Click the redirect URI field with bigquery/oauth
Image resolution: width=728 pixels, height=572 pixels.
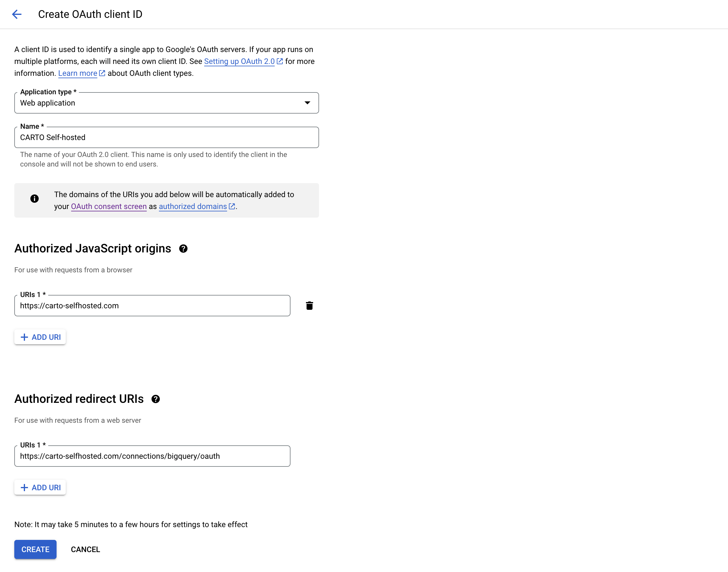152,456
